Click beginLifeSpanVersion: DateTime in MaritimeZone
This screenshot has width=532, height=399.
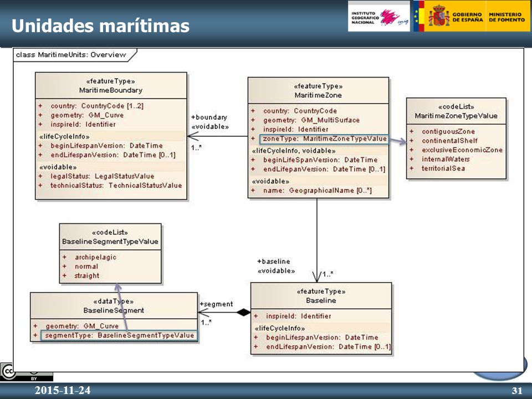(x=320, y=160)
